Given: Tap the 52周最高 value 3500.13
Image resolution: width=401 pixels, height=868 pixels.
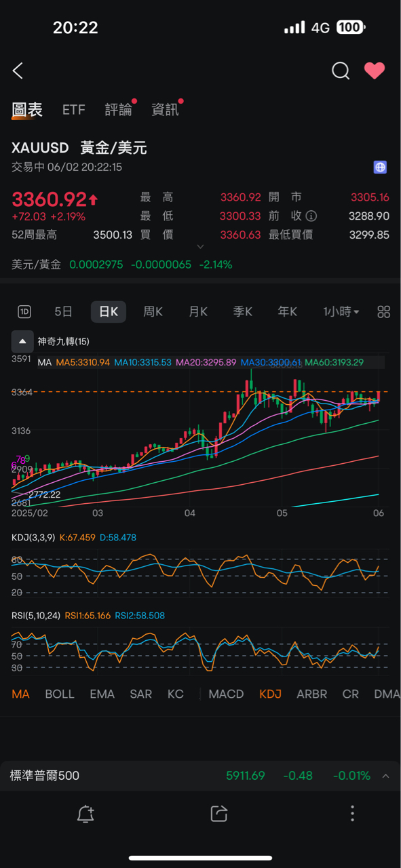Looking at the screenshot, I should pos(113,235).
